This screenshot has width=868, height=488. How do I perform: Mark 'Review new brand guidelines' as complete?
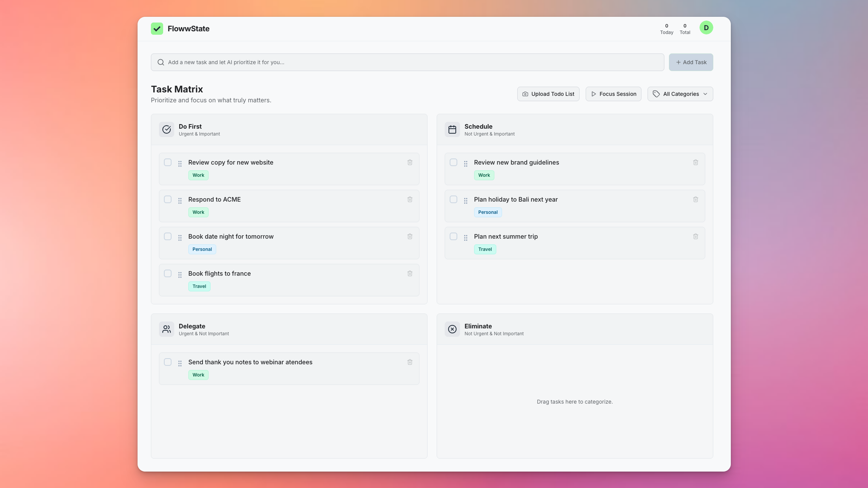(x=453, y=162)
